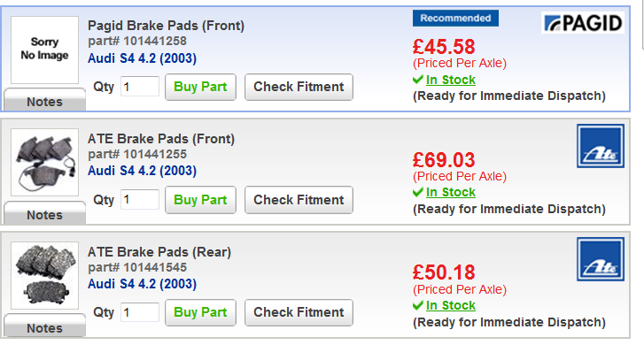Buy the Pagid Brake Pads (Front)

point(200,87)
